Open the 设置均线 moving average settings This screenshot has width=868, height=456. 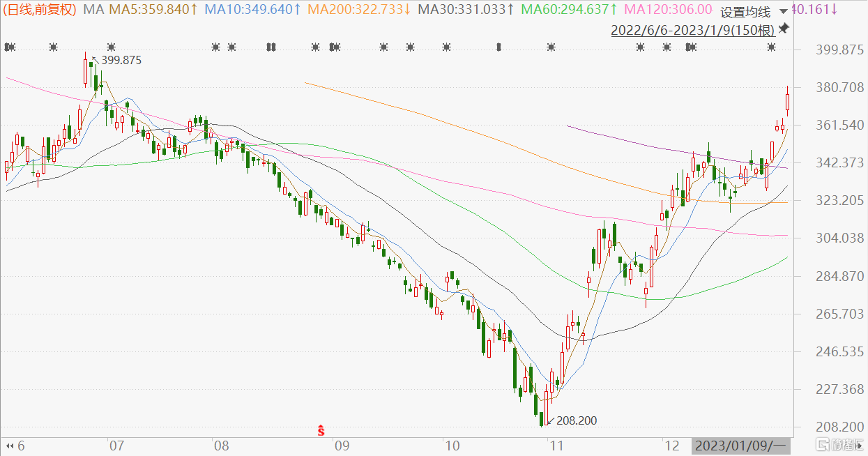[745, 12]
